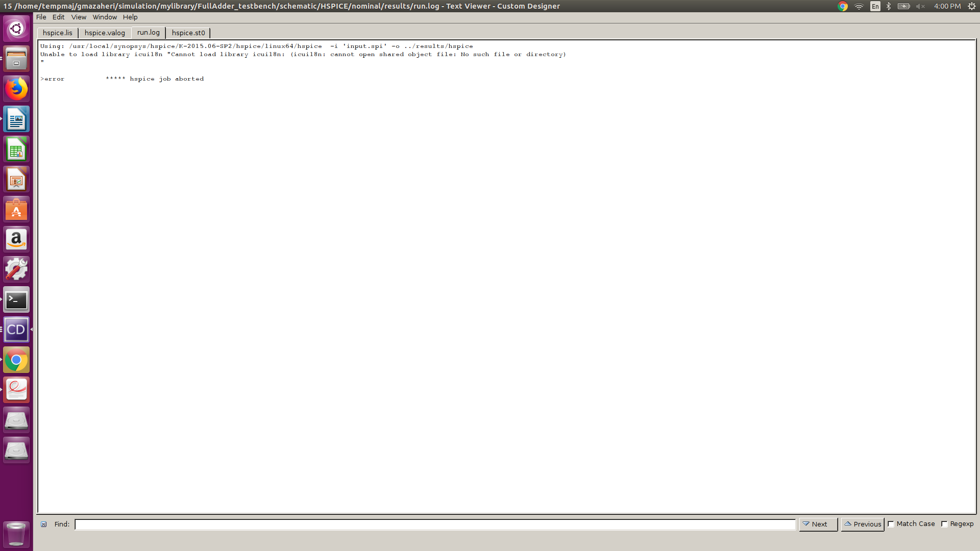
Task: Switch to the hspice.lis tab
Action: pos(58,33)
